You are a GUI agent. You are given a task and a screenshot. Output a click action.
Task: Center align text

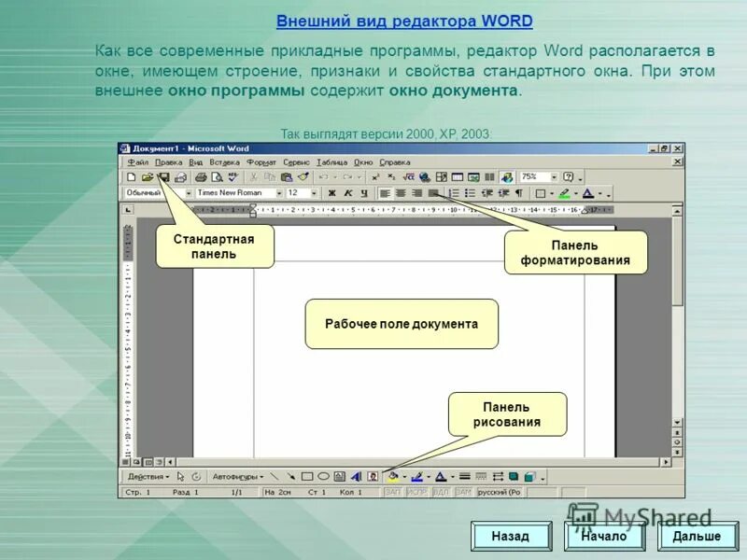(x=402, y=193)
